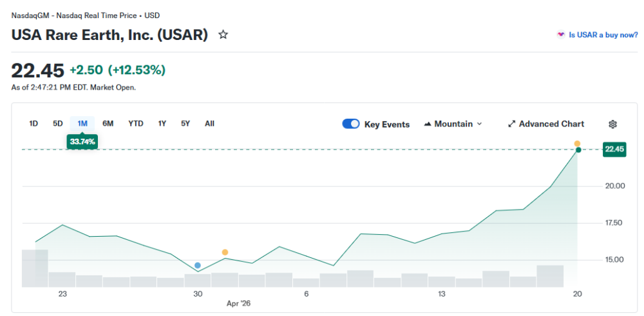Screen dimensions: 644x316
Task: Click the blue key event dot near 30
Action: coord(198,265)
